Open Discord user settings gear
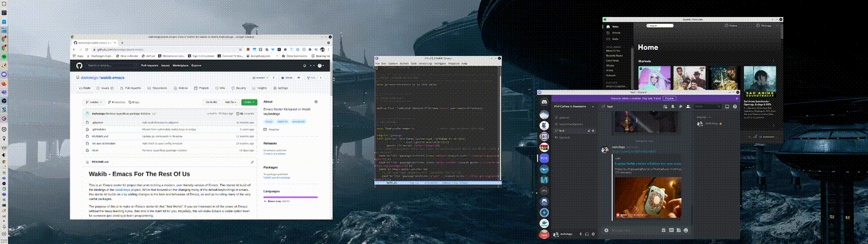Screen dimensions: 868x244 593,234
